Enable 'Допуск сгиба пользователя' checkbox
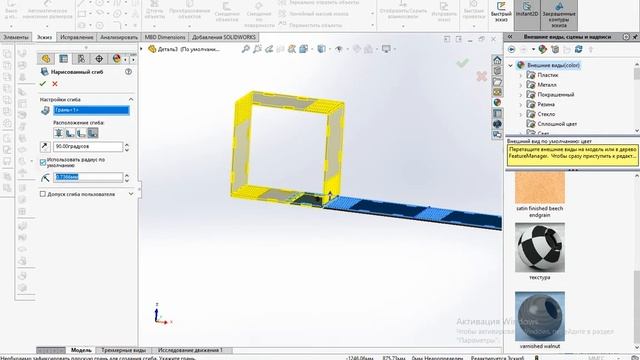This screenshot has width=640, height=360. pyautogui.click(x=43, y=194)
